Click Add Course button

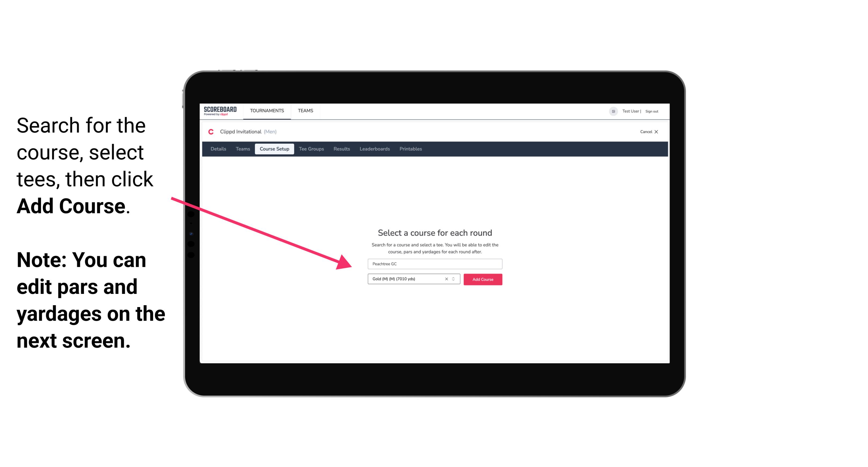tap(482, 279)
